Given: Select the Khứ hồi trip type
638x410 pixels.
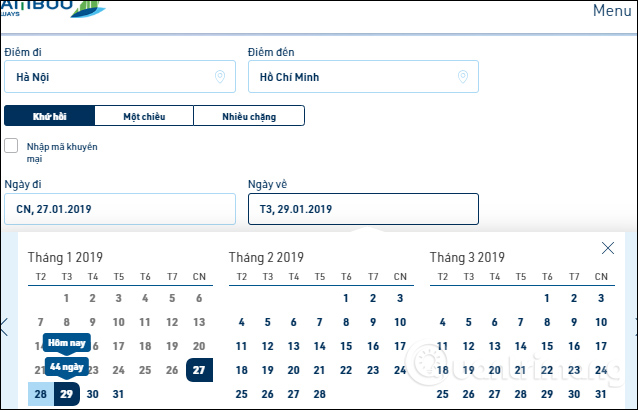Looking at the screenshot, I should pyautogui.click(x=50, y=117).
